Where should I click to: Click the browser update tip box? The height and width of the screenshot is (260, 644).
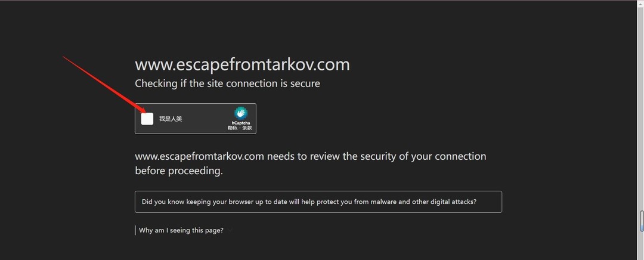pos(318,202)
